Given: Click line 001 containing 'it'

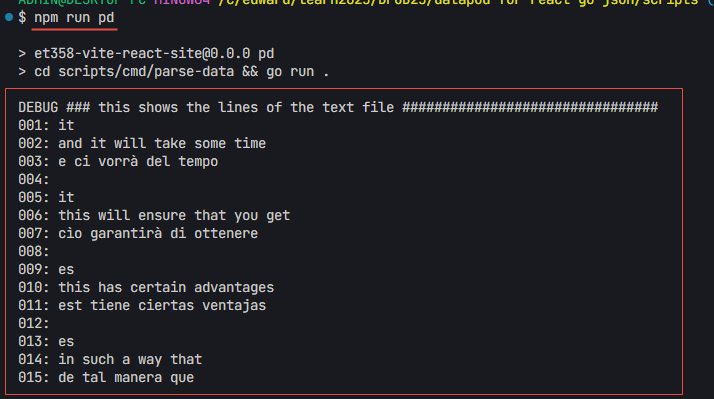Looking at the screenshot, I should pyautogui.click(x=46, y=125).
